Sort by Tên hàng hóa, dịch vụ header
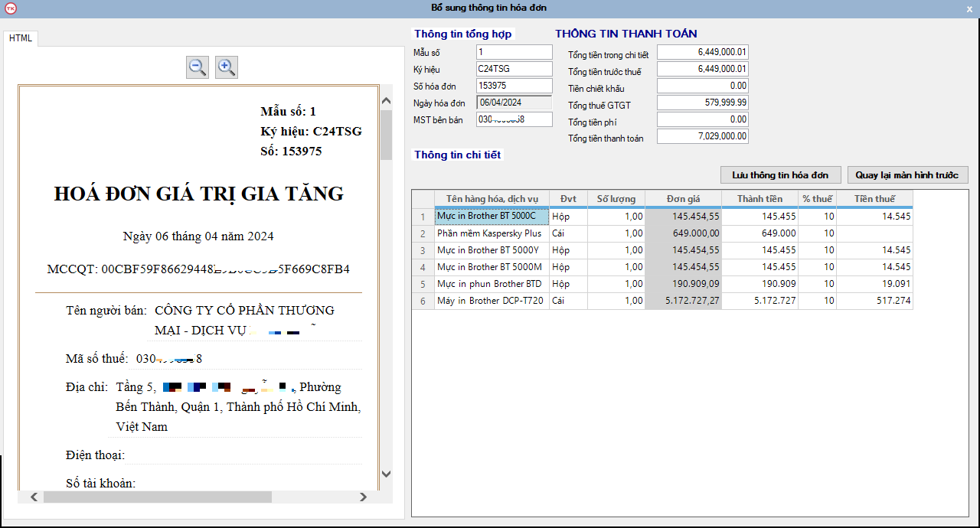Viewport: 980px width, 528px height. pos(492,199)
